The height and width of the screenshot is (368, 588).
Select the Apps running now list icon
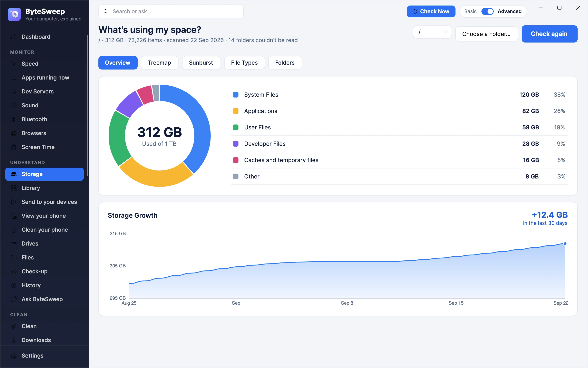point(14,78)
